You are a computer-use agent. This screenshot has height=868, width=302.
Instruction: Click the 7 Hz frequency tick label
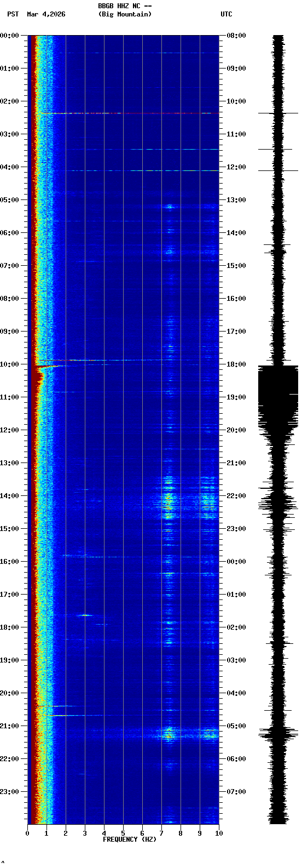click(x=161, y=833)
